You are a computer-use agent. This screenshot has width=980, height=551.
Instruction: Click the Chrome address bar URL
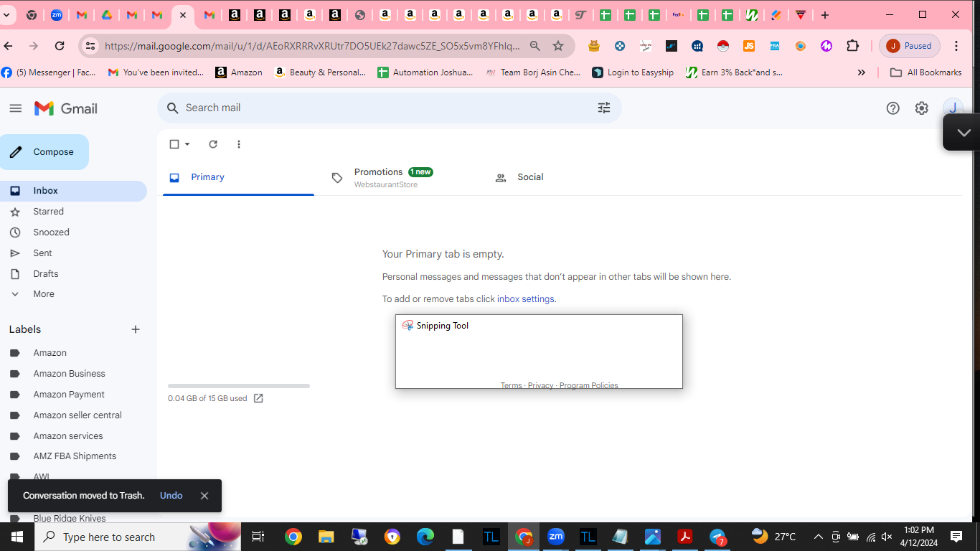point(312,46)
